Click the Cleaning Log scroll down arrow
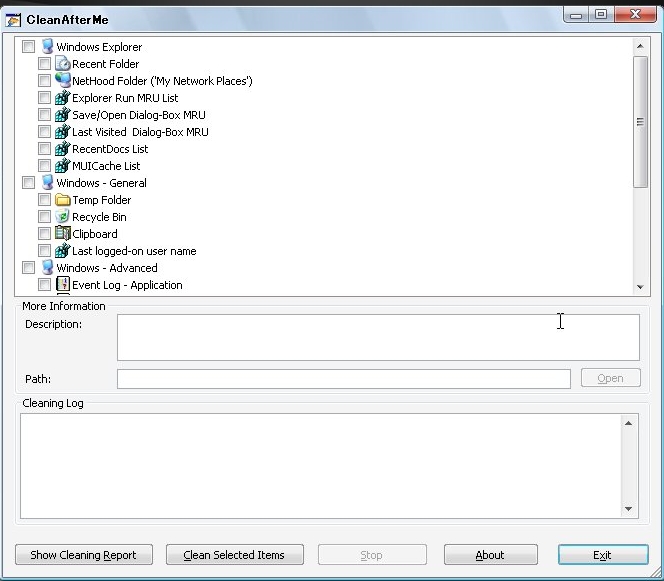 [x=629, y=509]
